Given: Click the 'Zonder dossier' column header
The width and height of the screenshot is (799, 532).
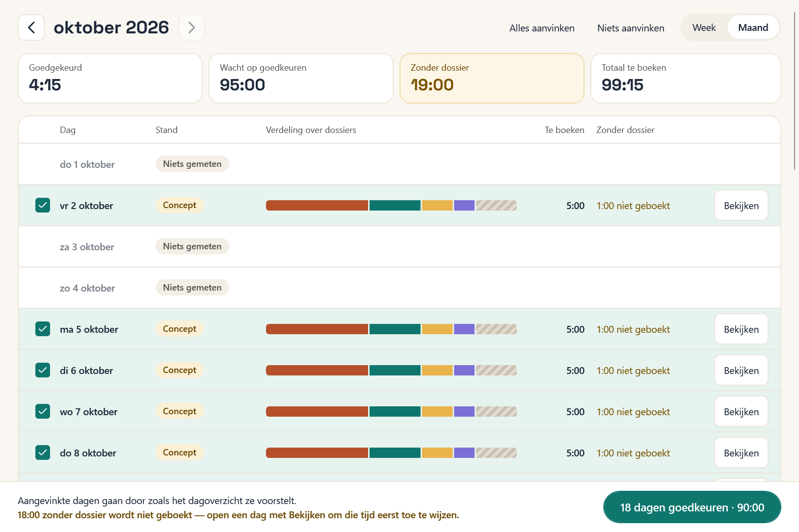Looking at the screenshot, I should tap(625, 130).
